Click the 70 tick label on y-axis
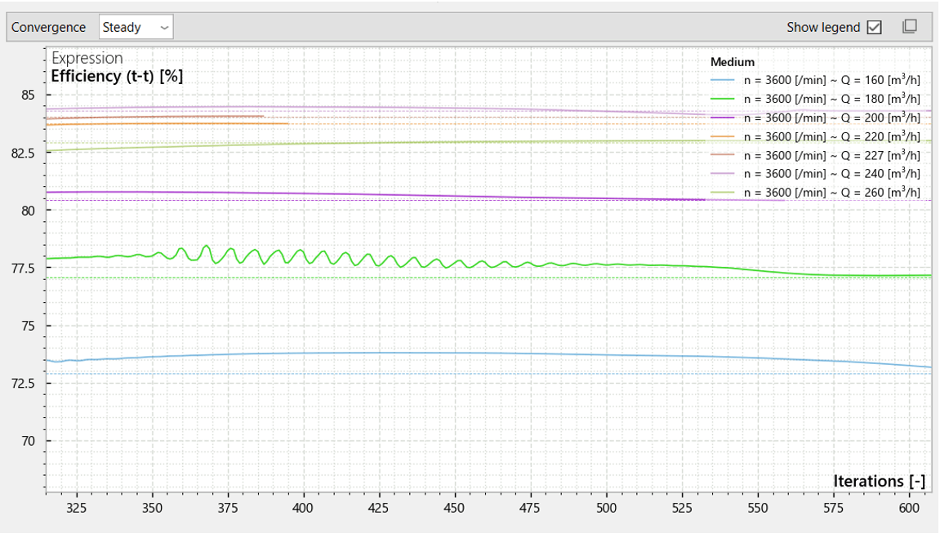 click(28, 442)
